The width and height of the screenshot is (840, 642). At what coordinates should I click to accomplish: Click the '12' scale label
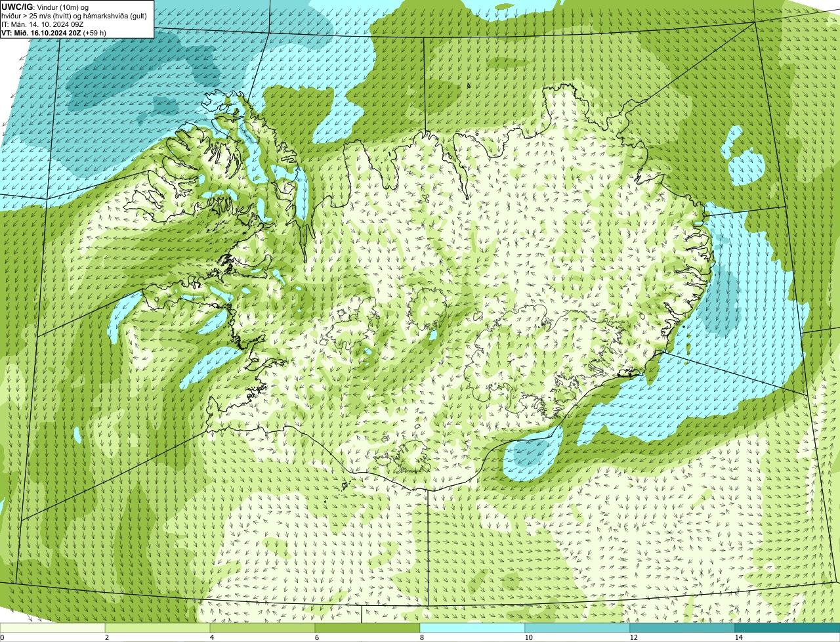coord(633,637)
